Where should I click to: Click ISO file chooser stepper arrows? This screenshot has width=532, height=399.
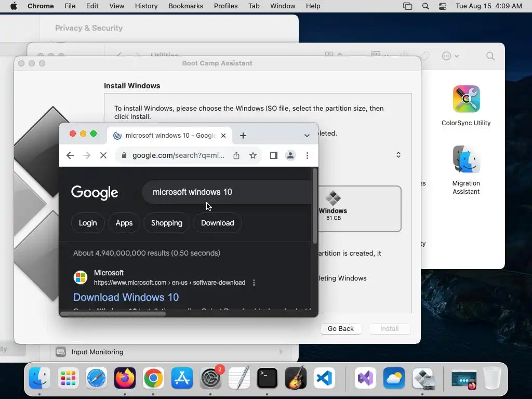398,155
